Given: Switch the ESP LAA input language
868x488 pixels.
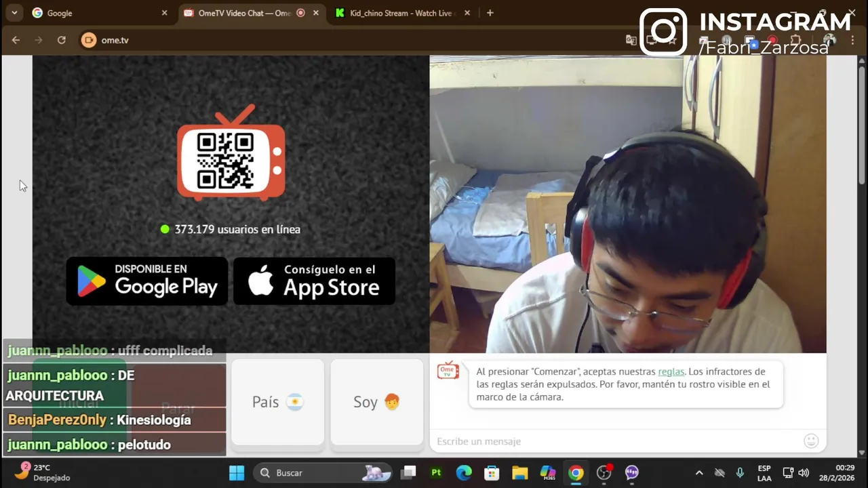Looking at the screenshot, I should click(x=764, y=472).
